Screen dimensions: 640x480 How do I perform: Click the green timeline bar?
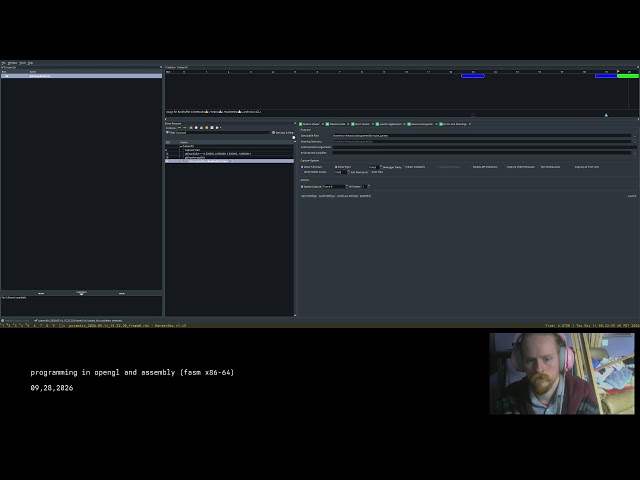click(628, 76)
